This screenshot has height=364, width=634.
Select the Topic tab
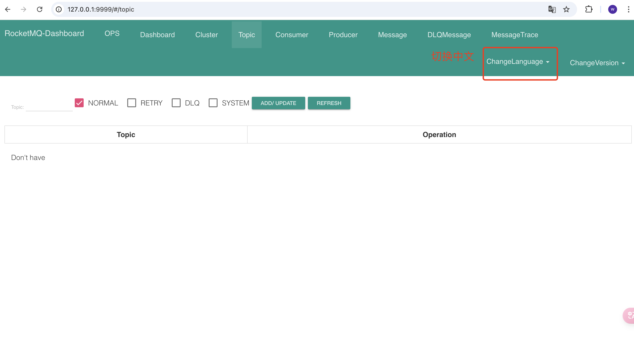(247, 35)
